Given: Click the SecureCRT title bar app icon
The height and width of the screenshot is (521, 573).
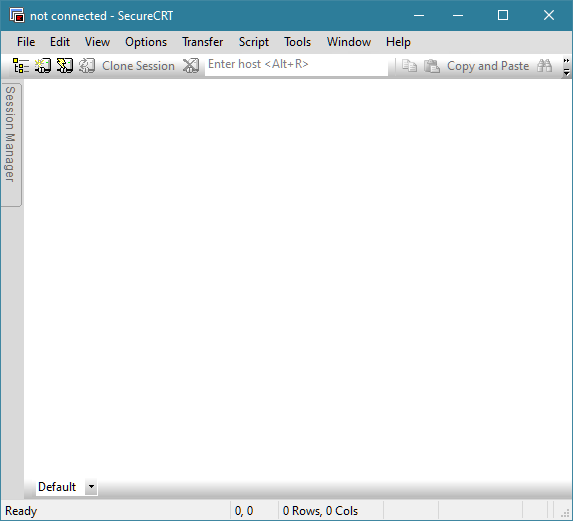Looking at the screenshot, I should point(17,15).
